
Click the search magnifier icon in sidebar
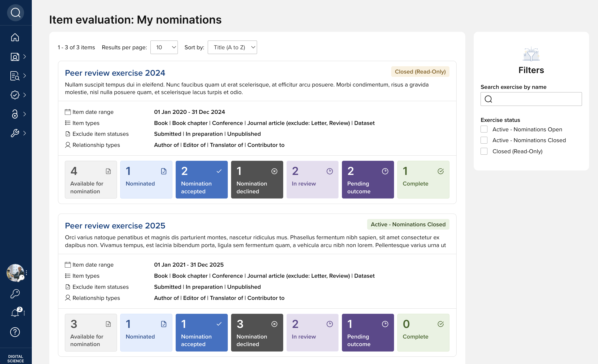(x=16, y=13)
